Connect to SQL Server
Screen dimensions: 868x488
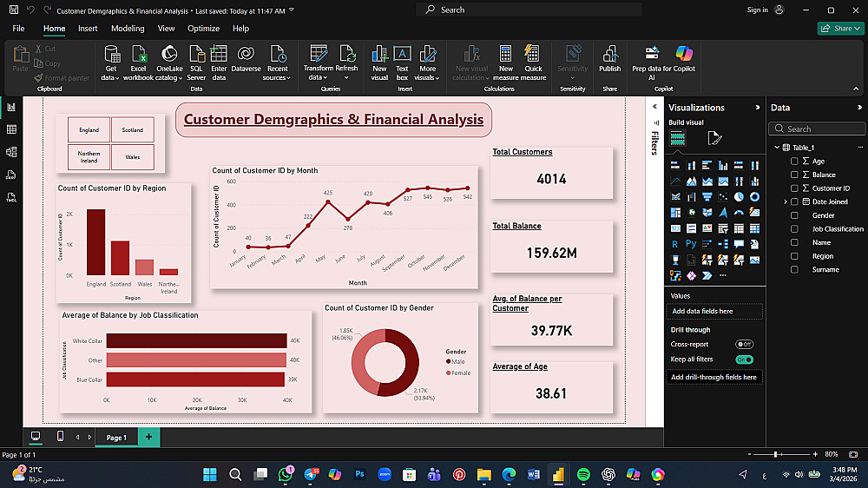196,63
